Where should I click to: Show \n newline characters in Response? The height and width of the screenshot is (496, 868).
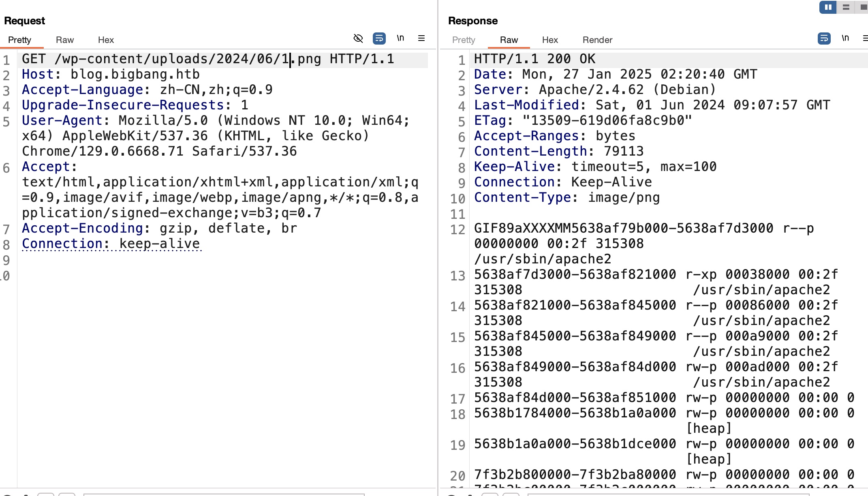(845, 38)
